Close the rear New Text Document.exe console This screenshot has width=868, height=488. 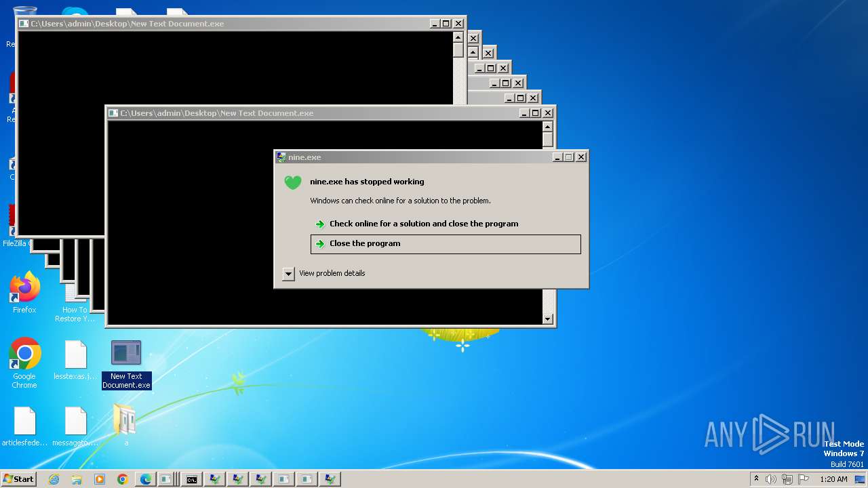pyautogui.click(x=458, y=24)
